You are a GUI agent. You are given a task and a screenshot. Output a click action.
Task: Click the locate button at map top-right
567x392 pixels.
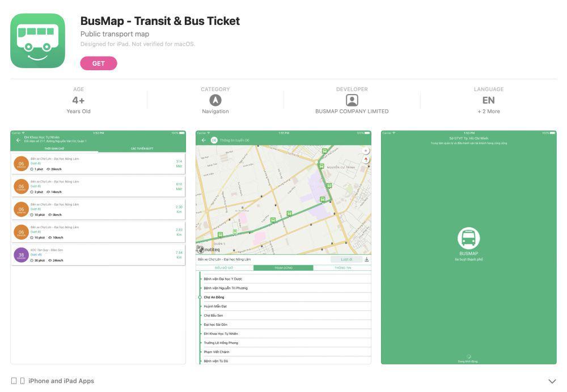point(366,151)
